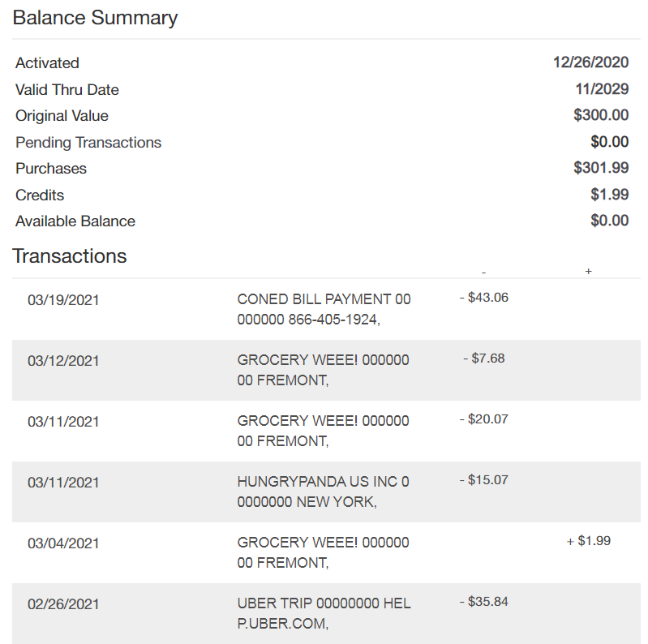The width and height of the screenshot is (648, 644).
Task: Select the $43.06 debit amount
Action: [484, 298]
